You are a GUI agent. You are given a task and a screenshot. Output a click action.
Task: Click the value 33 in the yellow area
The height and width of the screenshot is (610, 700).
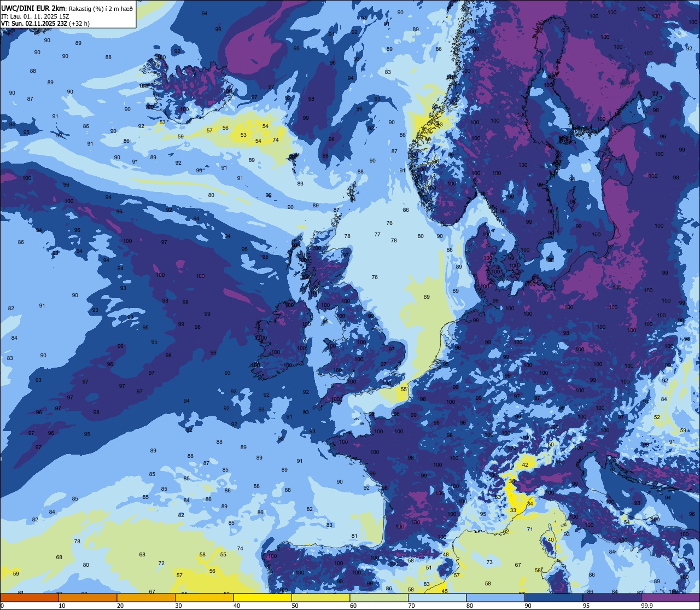pyautogui.click(x=513, y=510)
